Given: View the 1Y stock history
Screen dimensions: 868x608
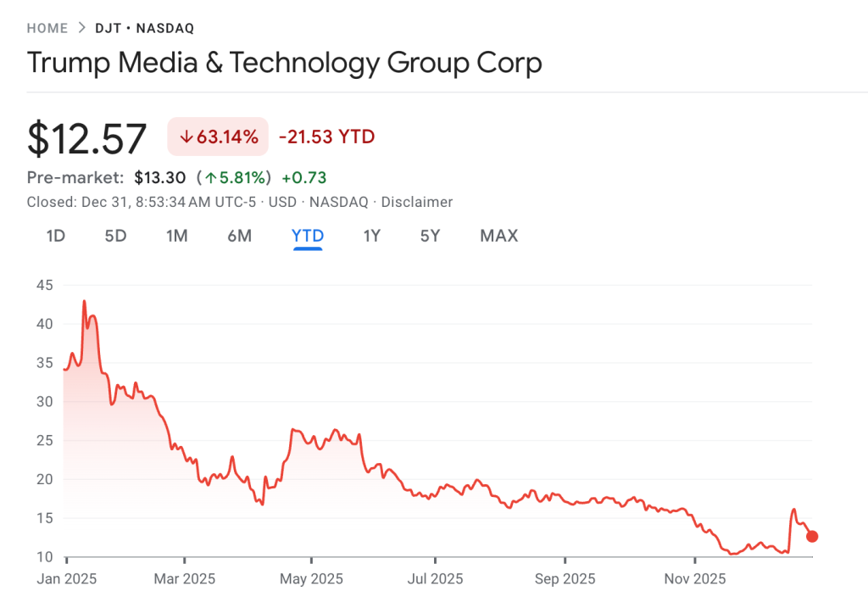Looking at the screenshot, I should pos(371,236).
